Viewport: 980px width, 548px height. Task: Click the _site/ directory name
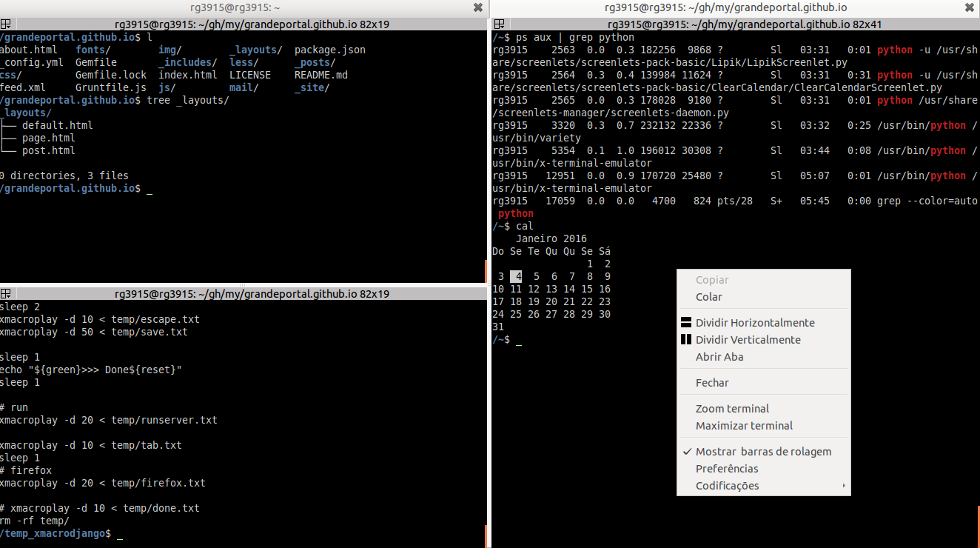point(312,88)
